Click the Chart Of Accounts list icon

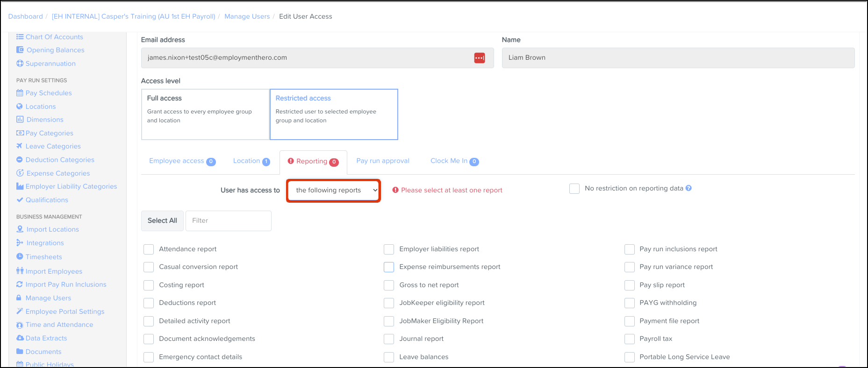(20, 37)
